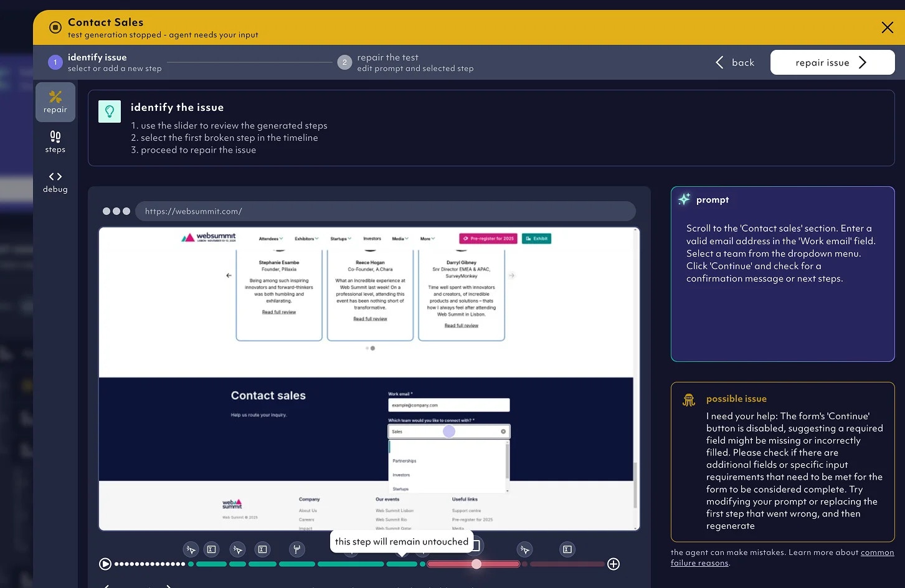The height and width of the screenshot is (588, 905).
Task: Click the agent icon beside possible issue
Action: click(x=689, y=400)
